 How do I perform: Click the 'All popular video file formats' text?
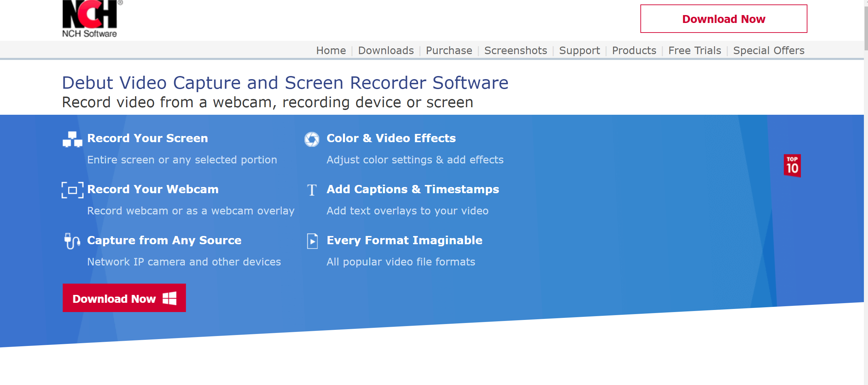401,262
